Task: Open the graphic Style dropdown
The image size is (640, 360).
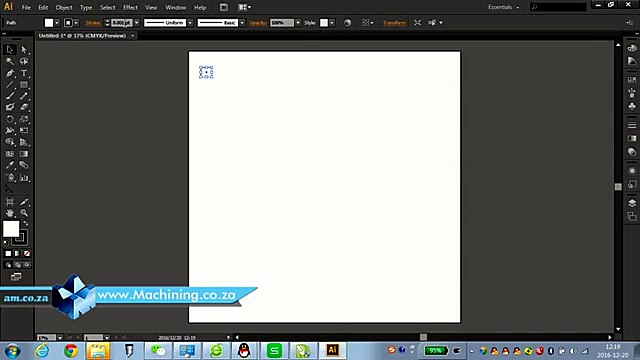Action: click(332, 23)
